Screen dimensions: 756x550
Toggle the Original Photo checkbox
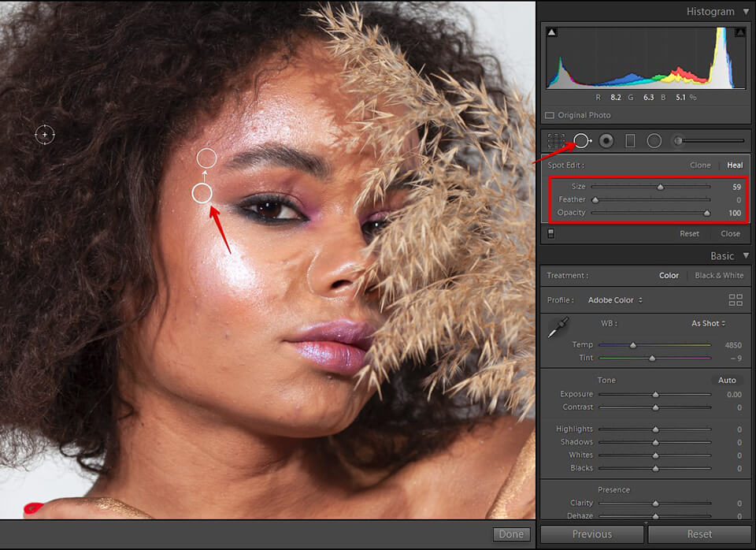click(x=550, y=116)
